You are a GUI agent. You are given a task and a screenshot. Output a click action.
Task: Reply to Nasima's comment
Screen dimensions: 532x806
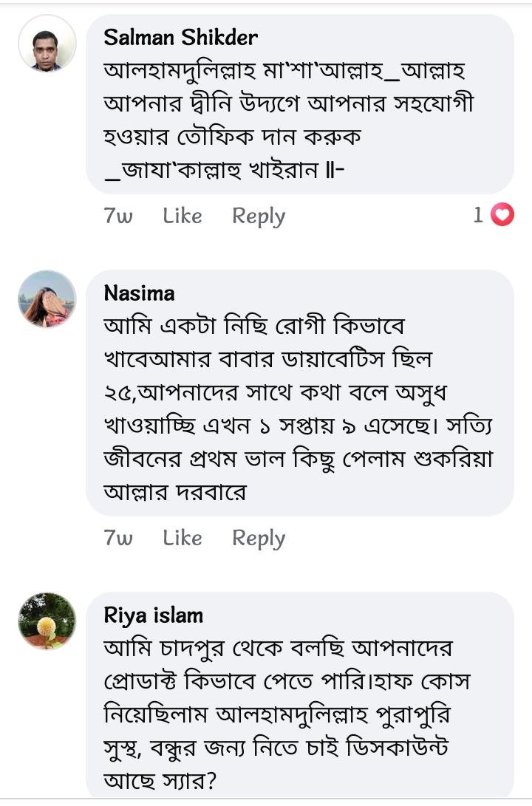[x=259, y=538]
